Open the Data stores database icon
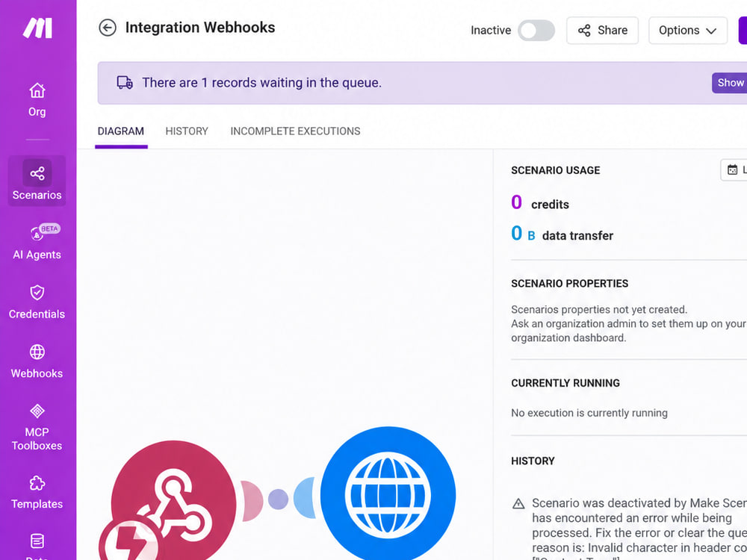Screen dimensions: 747x560 pos(37,541)
